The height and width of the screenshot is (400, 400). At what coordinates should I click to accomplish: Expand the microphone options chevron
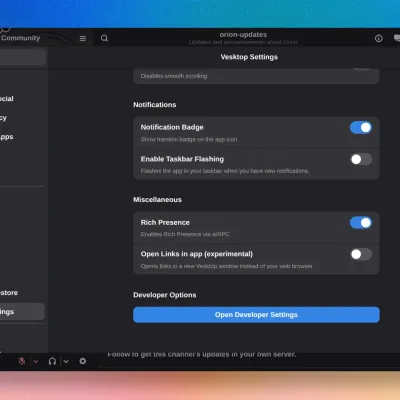pos(36,361)
